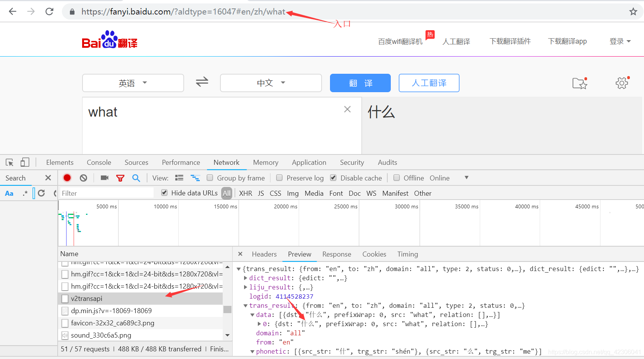Toggle the network filter funnel icon

120,178
